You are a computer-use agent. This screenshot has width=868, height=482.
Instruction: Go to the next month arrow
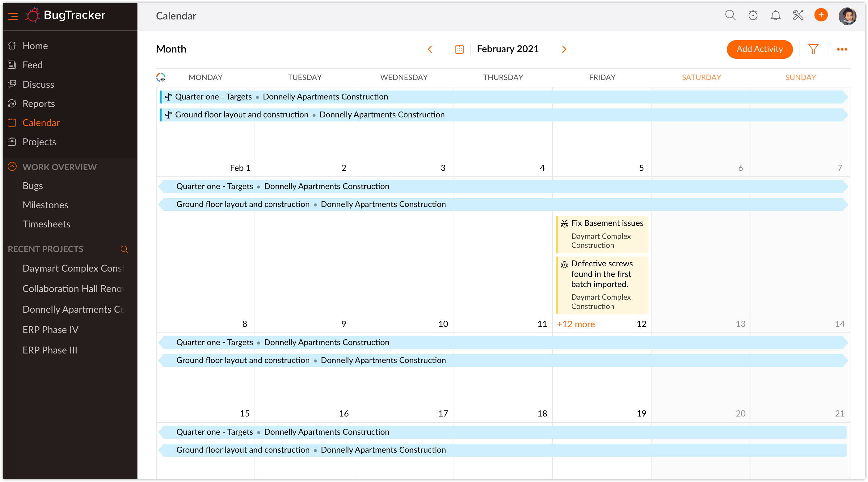click(x=564, y=49)
